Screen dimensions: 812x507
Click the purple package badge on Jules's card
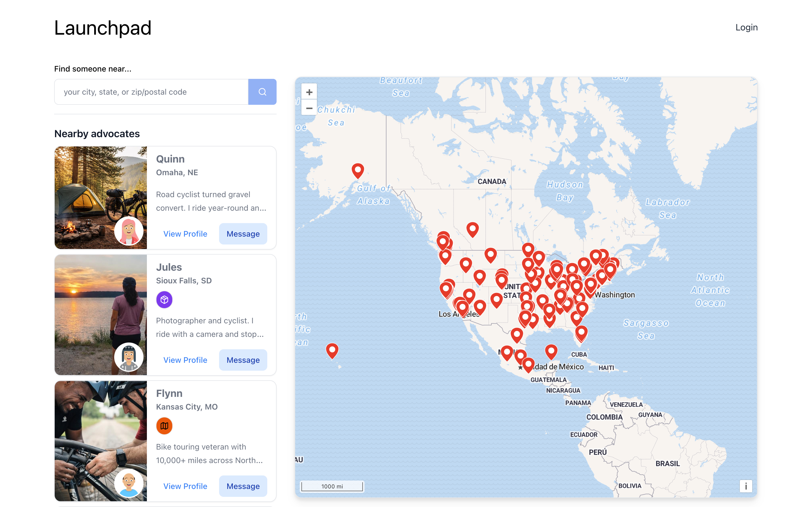coord(164,299)
